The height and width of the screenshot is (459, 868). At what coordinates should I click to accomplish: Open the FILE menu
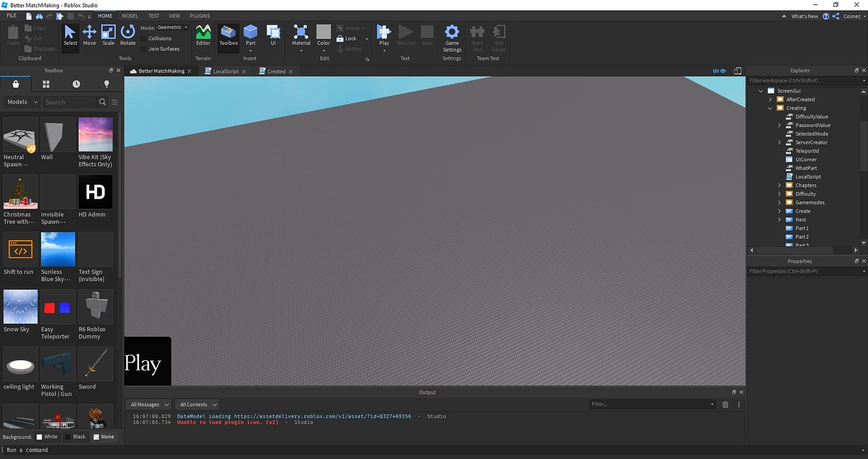tap(11, 16)
